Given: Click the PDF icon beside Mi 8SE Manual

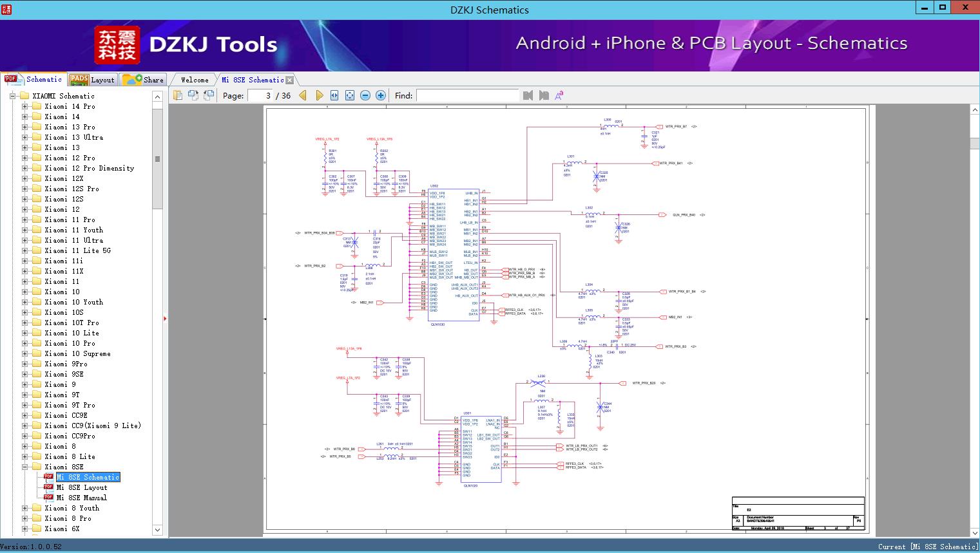Looking at the screenshot, I should pyautogui.click(x=48, y=498).
